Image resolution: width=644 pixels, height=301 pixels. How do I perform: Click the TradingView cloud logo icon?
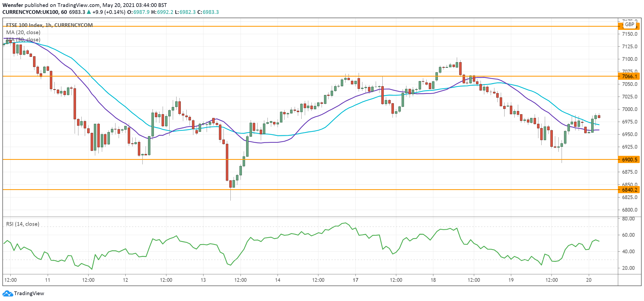pos(7,293)
